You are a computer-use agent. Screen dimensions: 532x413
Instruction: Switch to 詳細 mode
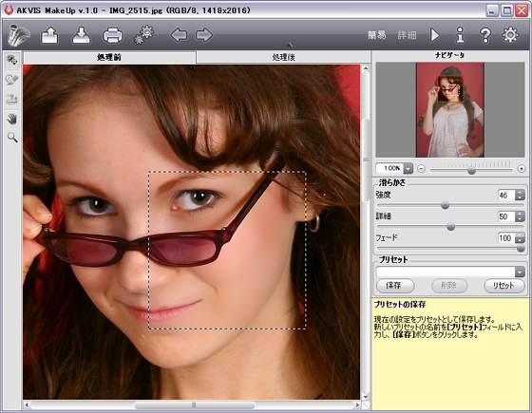[x=407, y=35]
